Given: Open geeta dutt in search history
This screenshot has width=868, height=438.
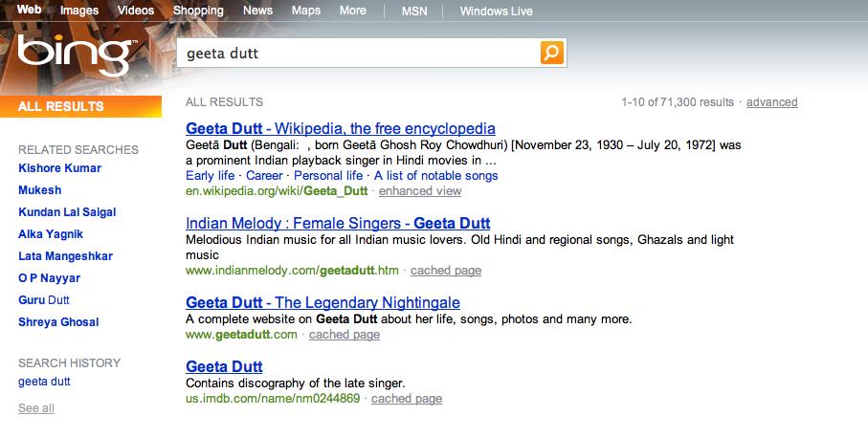Looking at the screenshot, I should 44,381.
